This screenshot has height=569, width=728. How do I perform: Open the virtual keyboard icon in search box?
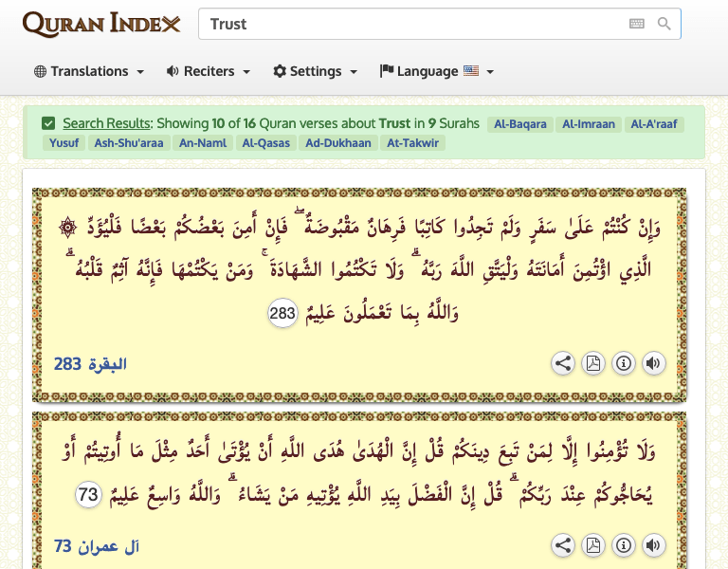tap(637, 24)
